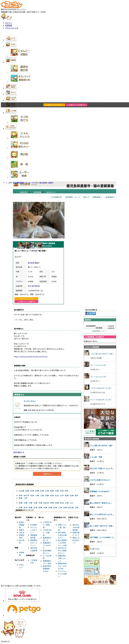Click the アニコム どうぶつ健保 ad banner

100,422
